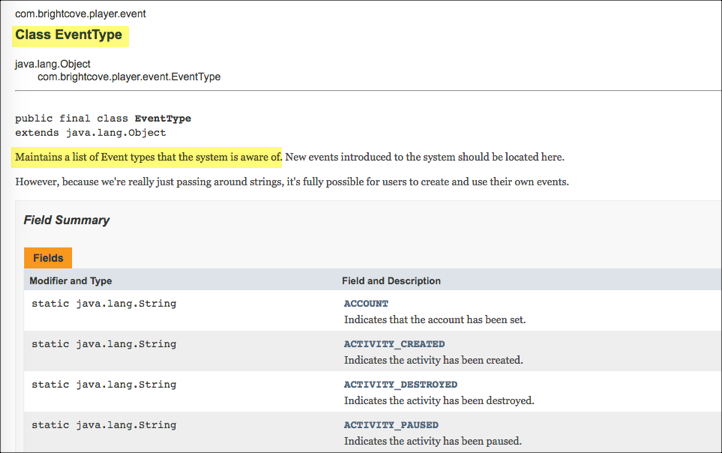Click the highlighted sentence starting with Maintains

click(148, 157)
